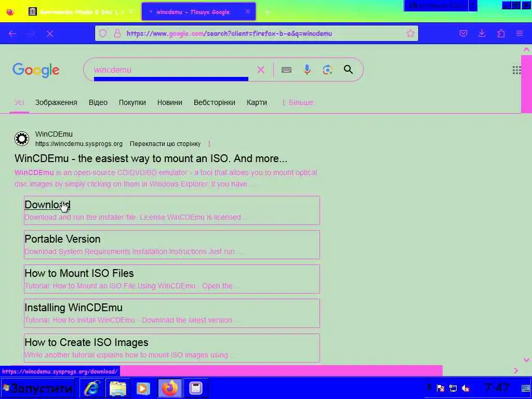Open the media player taskbar icon
The height and width of the screenshot is (399, 532).
click(x=143, y=388)
